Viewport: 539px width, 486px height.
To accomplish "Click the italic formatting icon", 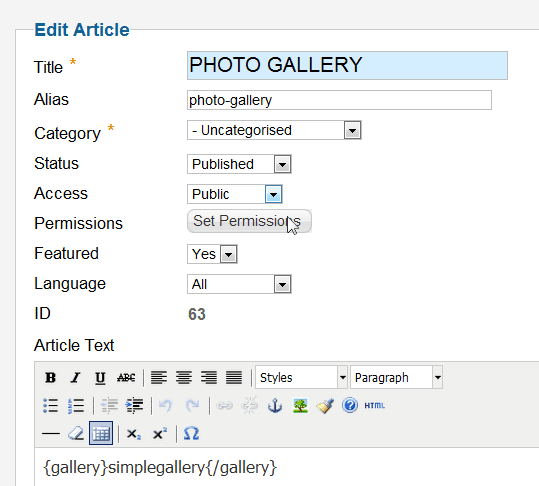I will pos(75,378).
